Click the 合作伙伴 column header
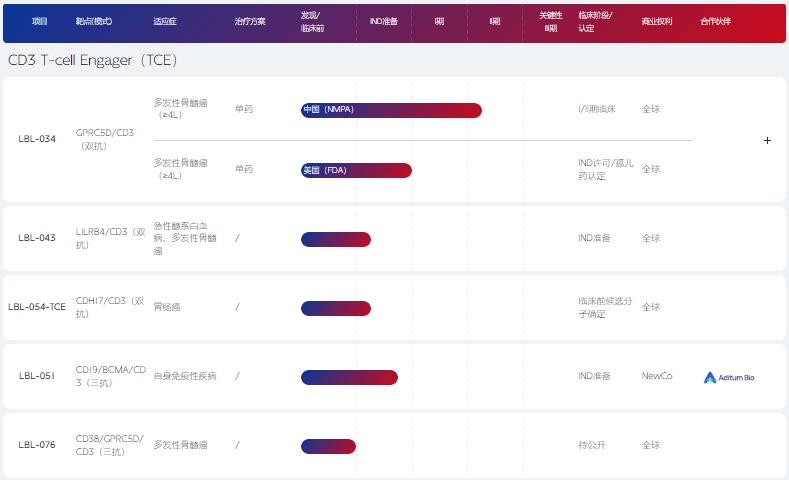Image resolution: width=789 pixels, height=480 pixels. tap(715, 21)
